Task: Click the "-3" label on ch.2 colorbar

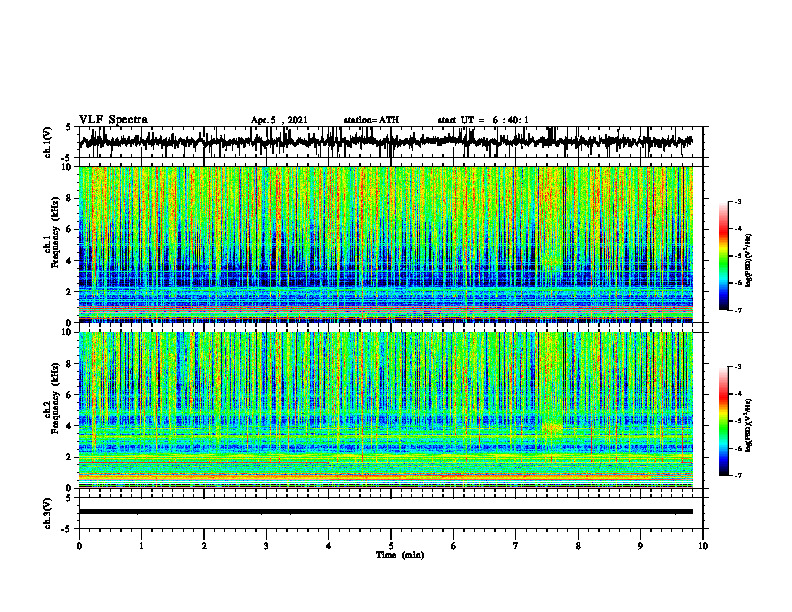Action: point(737,367)
